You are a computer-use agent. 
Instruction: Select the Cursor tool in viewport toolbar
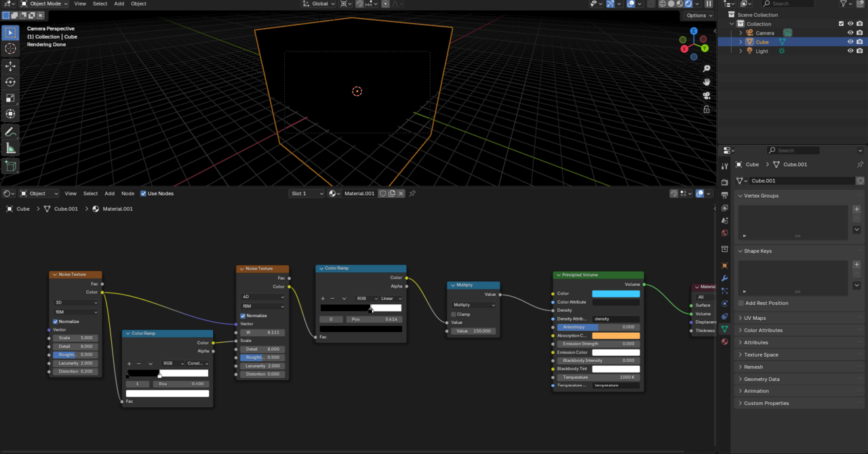click(x=10, y=49)
